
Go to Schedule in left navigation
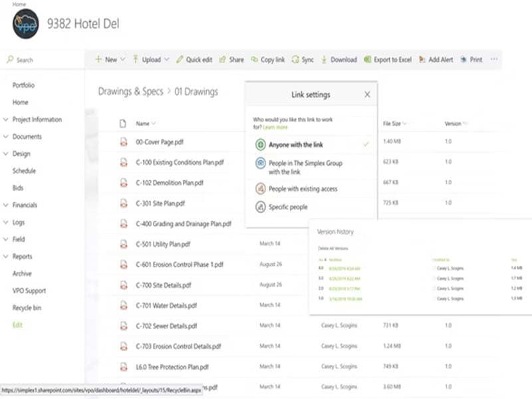pos(24,171)
